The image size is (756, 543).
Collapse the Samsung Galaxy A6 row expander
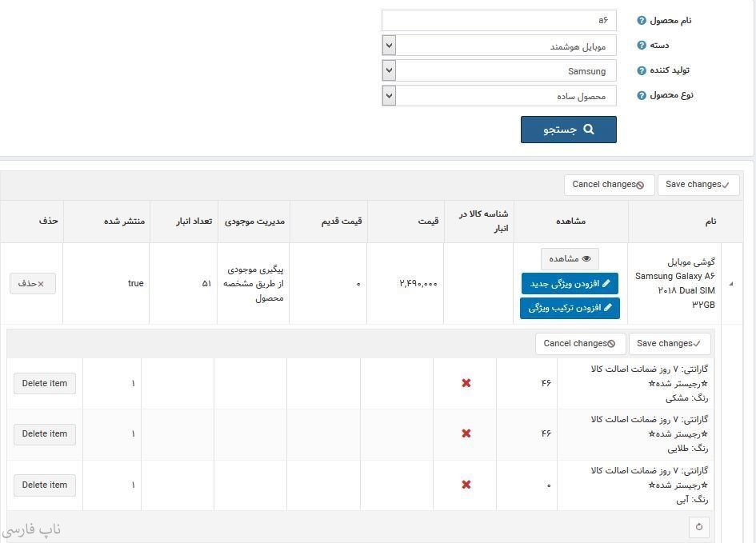(733, 283)
